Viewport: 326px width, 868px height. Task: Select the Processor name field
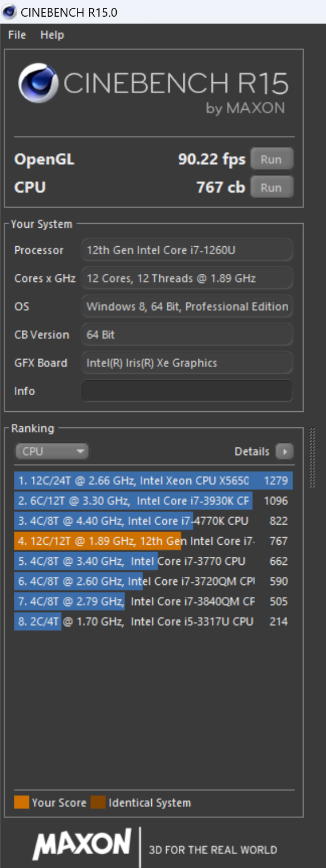click(187, 250)
